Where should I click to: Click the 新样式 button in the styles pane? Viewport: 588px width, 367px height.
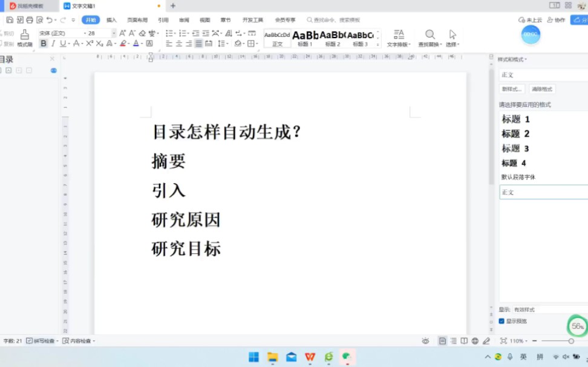pyautogui.click(x=511, y=89)
